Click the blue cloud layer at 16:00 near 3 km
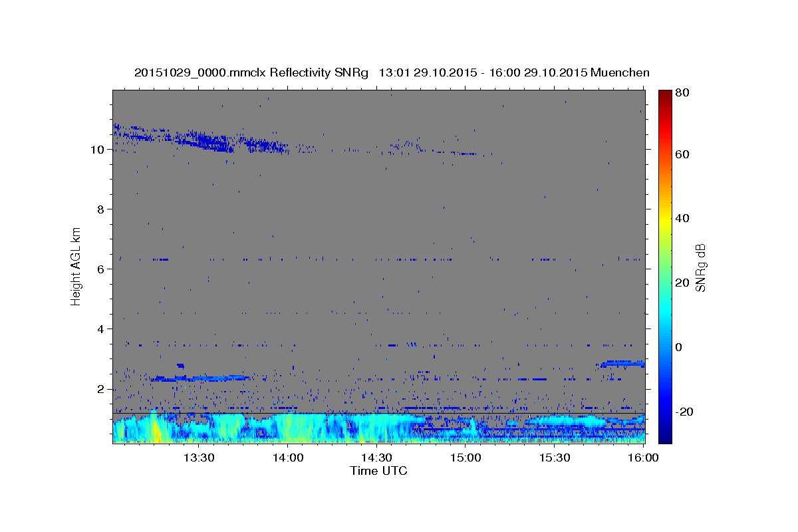The image size is (798, 532). pyautogui.click(x=622, y=364)
